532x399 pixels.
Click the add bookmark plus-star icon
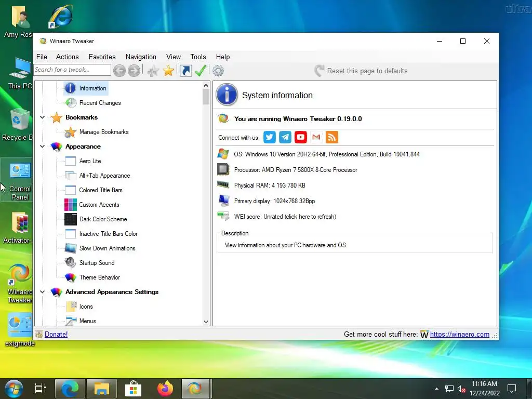[x=153, y=71]
